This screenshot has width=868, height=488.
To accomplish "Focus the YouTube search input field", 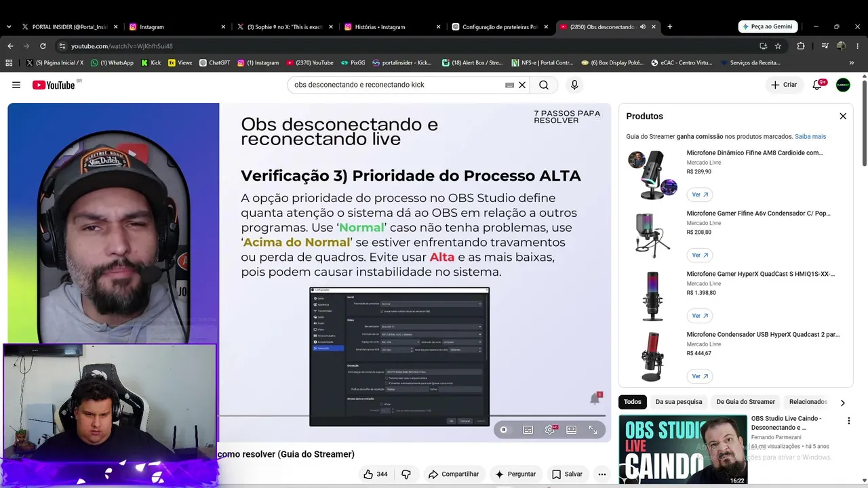I will click(x=397, y=85).
